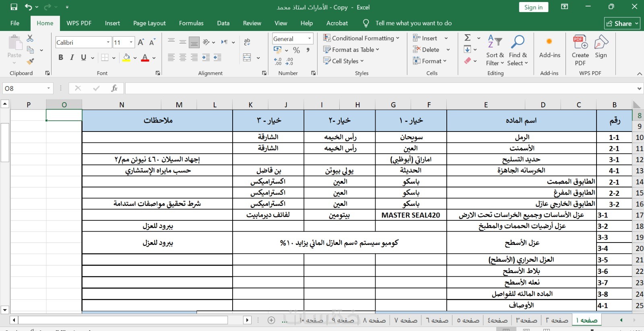The height and width of the screenshot is (331, 644).
Task: Click Format in the Cells group
Action: [429, 61]
